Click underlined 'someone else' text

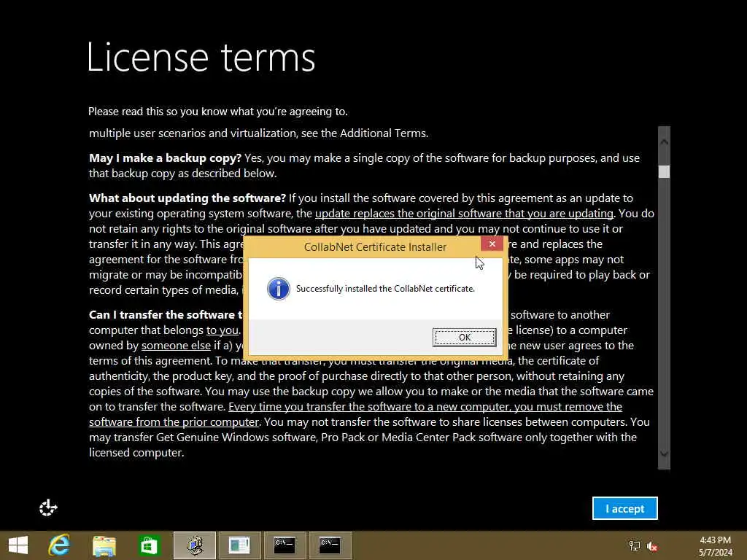pos(176,345)
